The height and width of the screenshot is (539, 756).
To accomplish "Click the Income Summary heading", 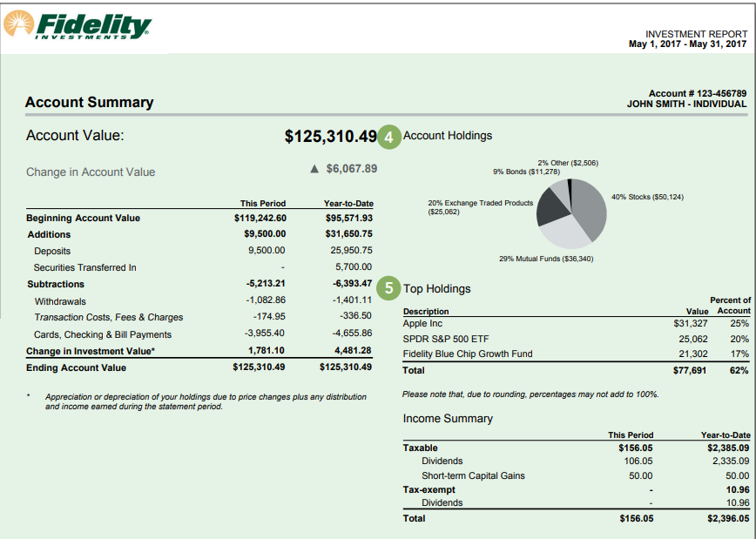I will tap(448, 419).
